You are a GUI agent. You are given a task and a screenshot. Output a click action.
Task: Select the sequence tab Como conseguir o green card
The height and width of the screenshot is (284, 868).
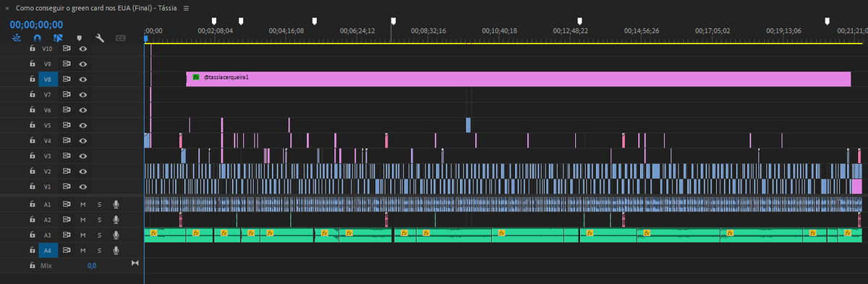pyautogui.click(x=96, y=8)
